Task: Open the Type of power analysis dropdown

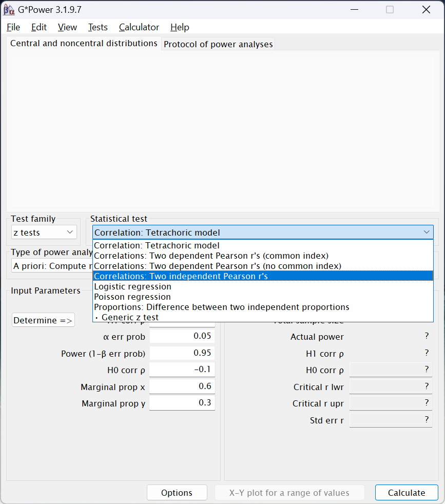Action: point(52,266)
